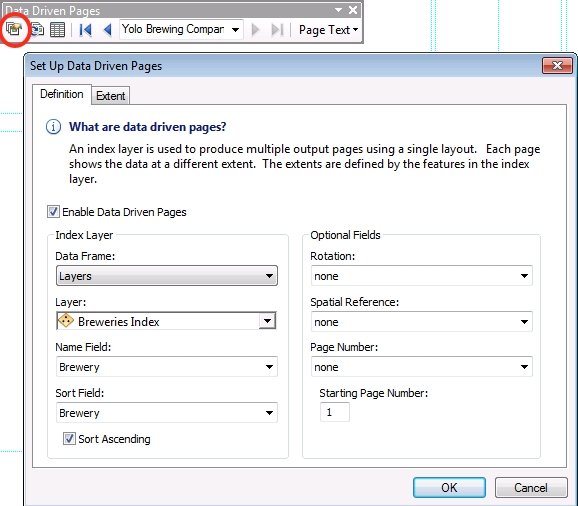Viewport: 578px width, 506px height.
Task: Open the Yolo Brewing Company page selector
Action: (181, 29)
